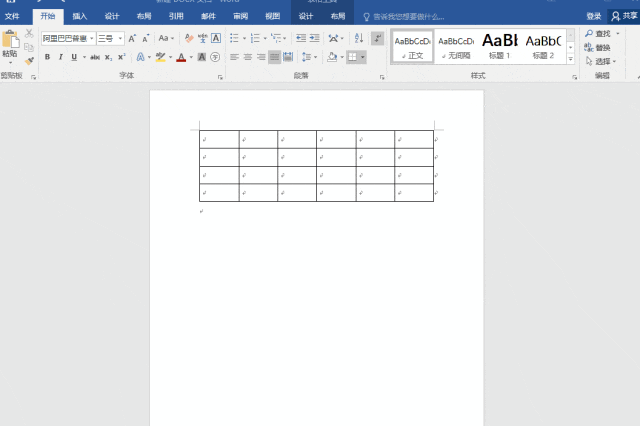This screenshot has height=426, width=640.
Task: Apply bold with the B button
Action: tap(47, 57)
